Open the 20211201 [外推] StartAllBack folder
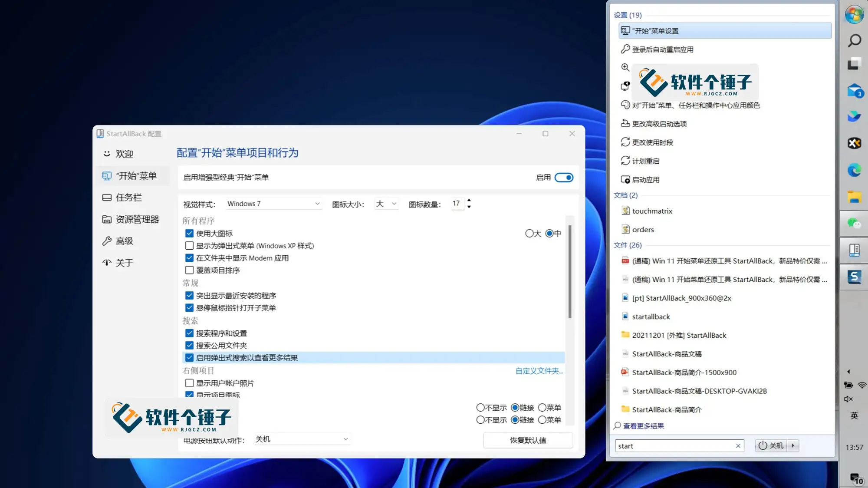868x488 pixels. coord(724,335)
